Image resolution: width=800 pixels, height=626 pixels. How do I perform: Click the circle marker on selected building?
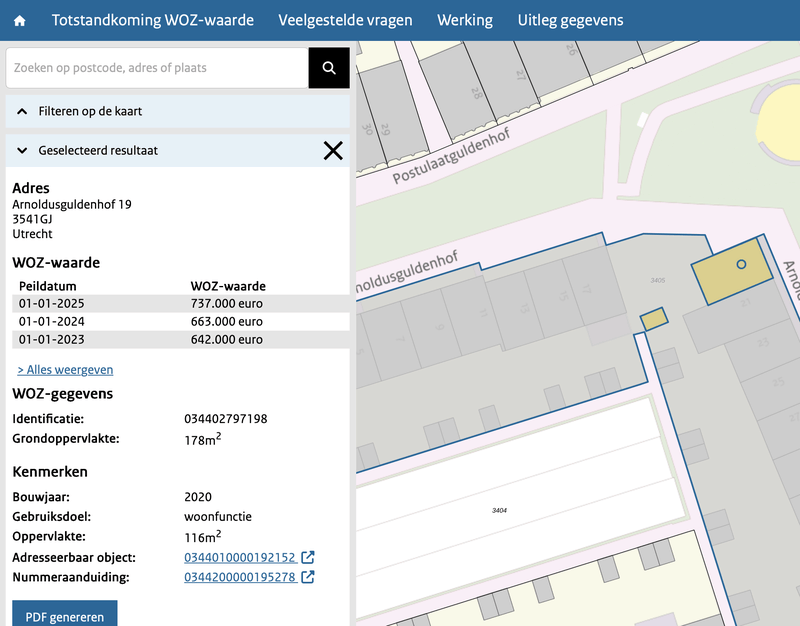coord(741,264)
